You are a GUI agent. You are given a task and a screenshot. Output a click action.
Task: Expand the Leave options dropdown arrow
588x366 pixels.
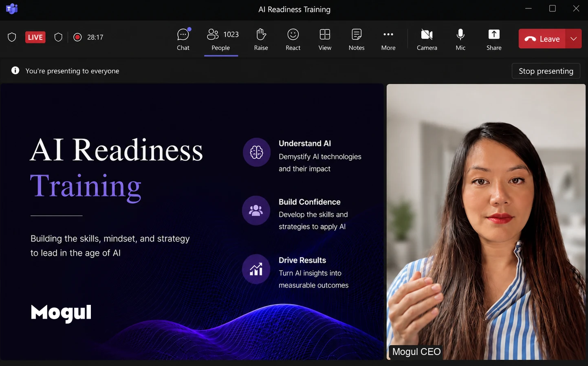click(574, 39)
